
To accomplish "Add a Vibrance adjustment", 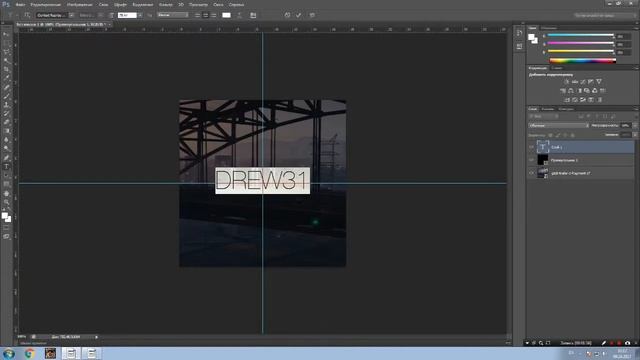I will pyautogui.click(x=599, y=82).
